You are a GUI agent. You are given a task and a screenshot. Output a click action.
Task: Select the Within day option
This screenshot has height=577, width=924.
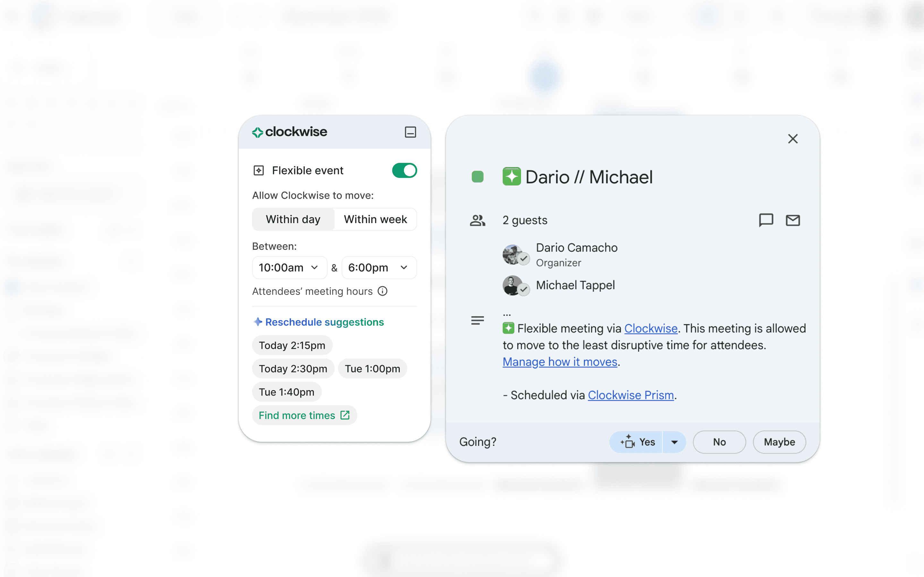293,220
